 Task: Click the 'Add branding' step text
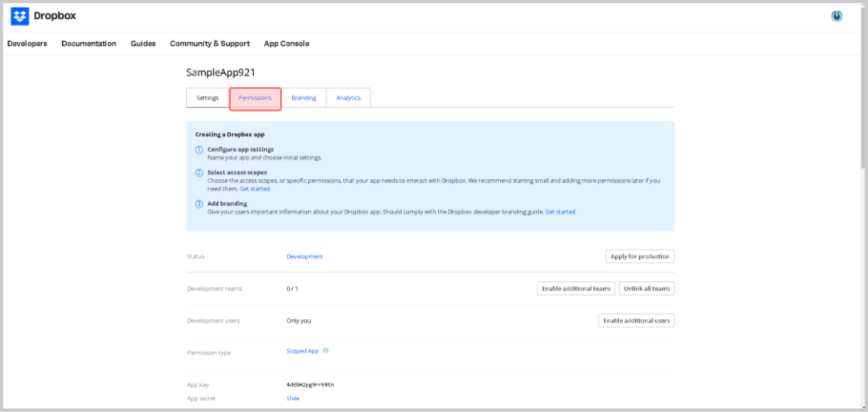pos(227,204)
